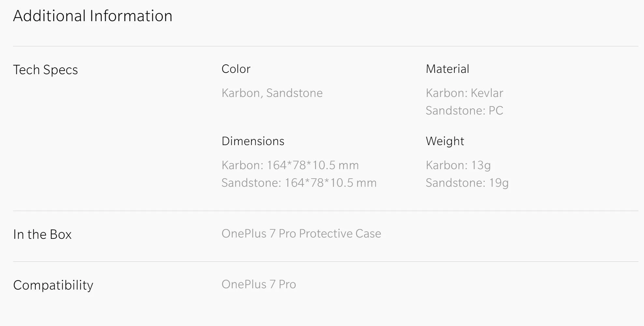
Task: Click the Karbon 164*78*10.5 mm dimensions
Action: tap(290, 165)
